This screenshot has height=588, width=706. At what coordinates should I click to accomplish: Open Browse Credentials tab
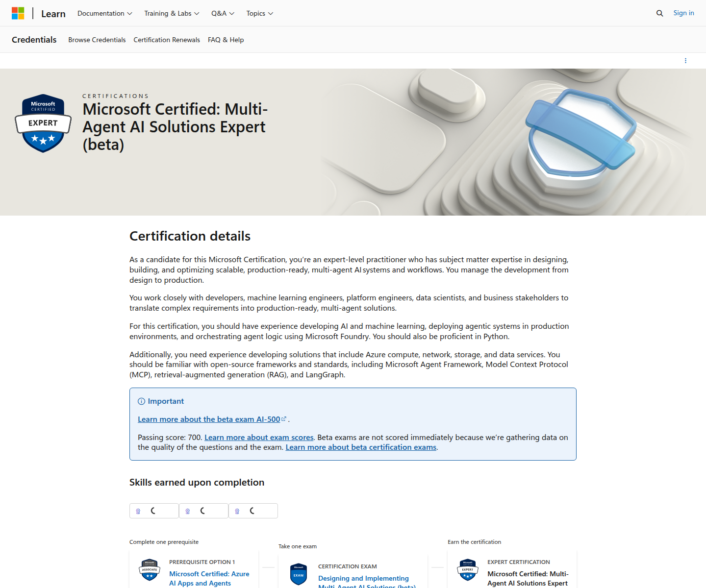[x=97, y=40]
